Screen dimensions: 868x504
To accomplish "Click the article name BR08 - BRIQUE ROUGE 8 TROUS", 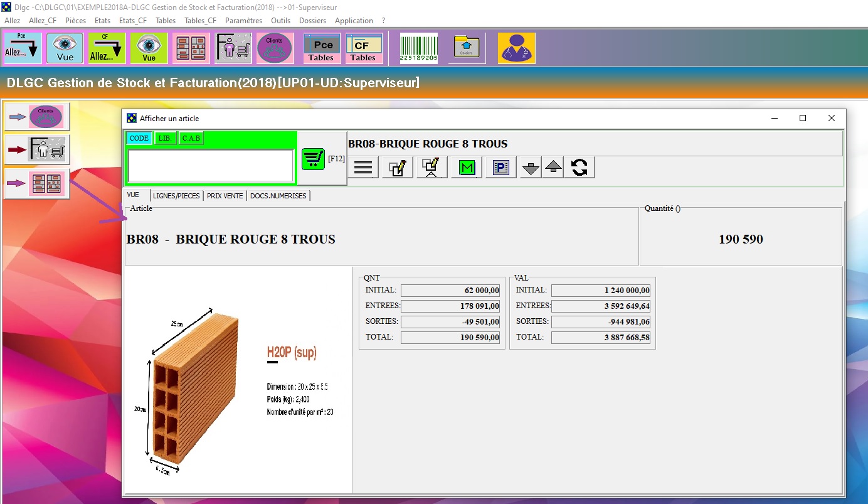I will 231,239.
